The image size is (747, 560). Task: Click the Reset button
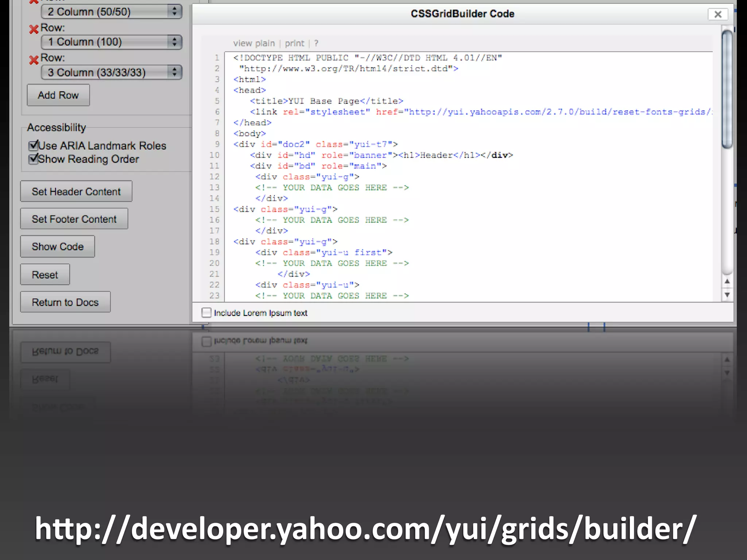(45, 275)
